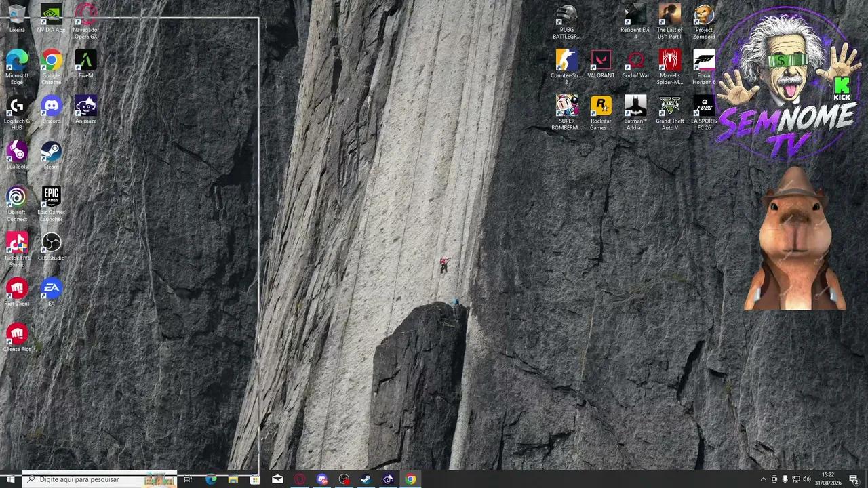868x488 pixels.
Task: Select the Lixeira recycle bin icon
Action: [17, 19]
